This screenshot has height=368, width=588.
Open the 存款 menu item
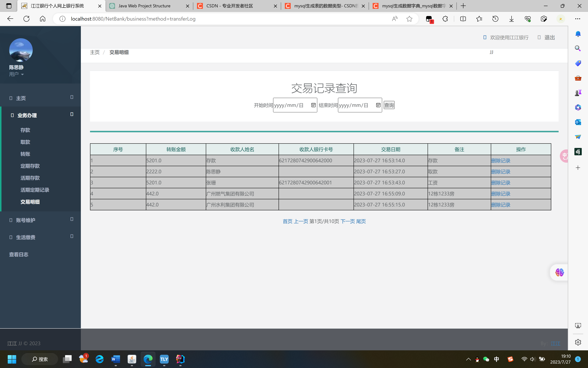[25, 130]
